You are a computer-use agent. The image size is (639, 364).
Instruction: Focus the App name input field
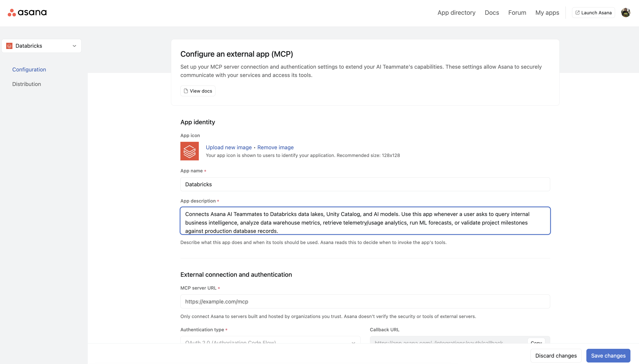pyautogui.click(x=365, y=184)
